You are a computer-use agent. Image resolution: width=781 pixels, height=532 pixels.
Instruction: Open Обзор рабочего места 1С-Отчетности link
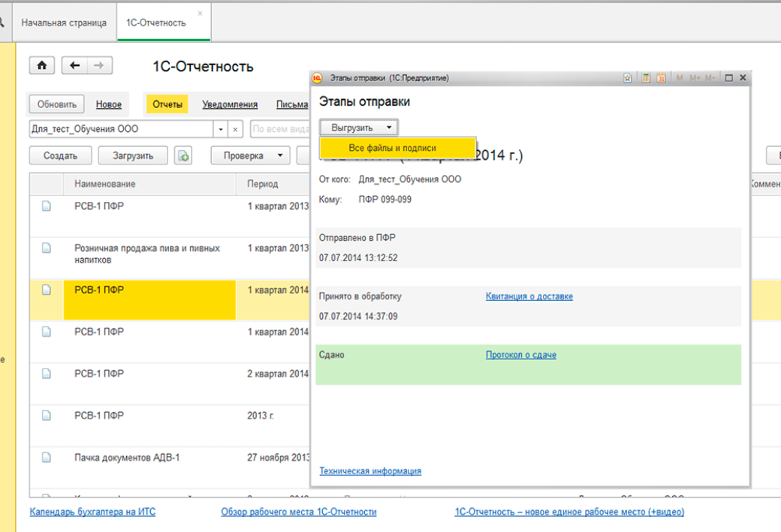pos(299,512)
